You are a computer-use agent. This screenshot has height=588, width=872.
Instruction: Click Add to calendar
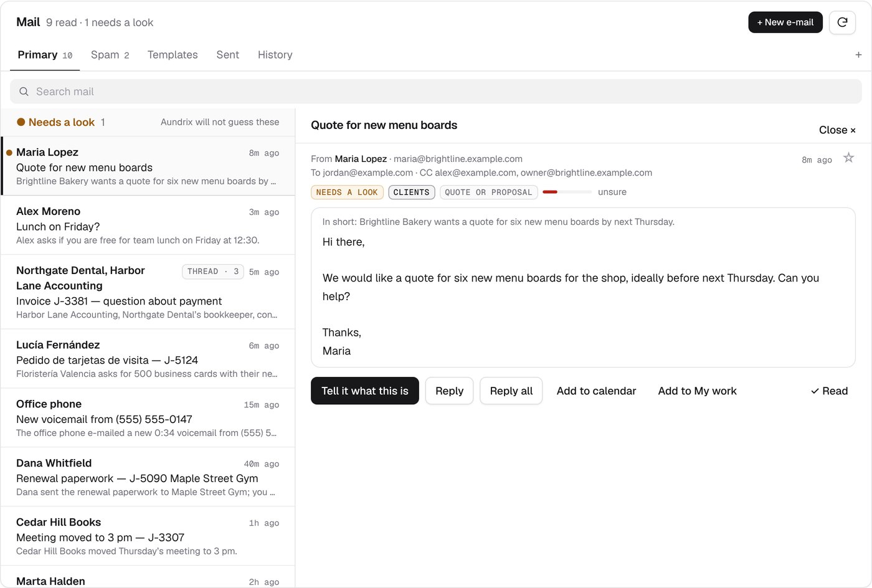(x=596, y=391)
